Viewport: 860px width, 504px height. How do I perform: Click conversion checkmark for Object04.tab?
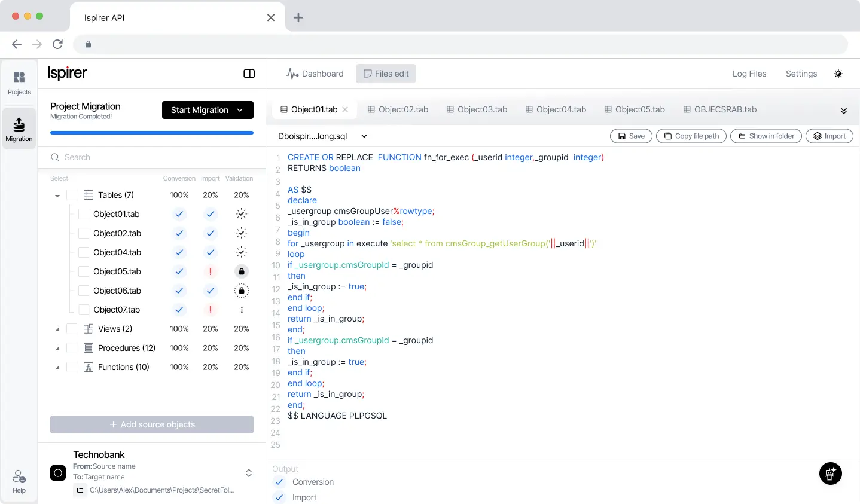tap(179, 252)
